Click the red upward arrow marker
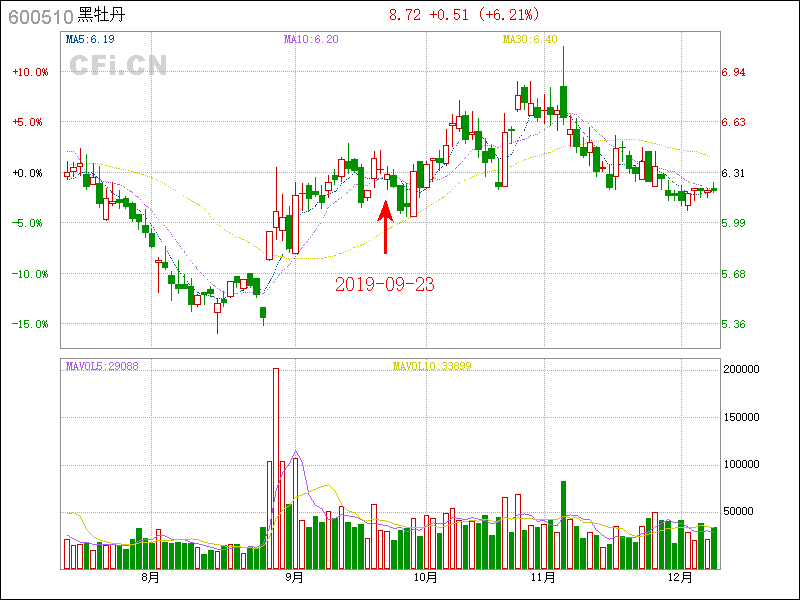800x600 pixels. click(x=385, y=227)
